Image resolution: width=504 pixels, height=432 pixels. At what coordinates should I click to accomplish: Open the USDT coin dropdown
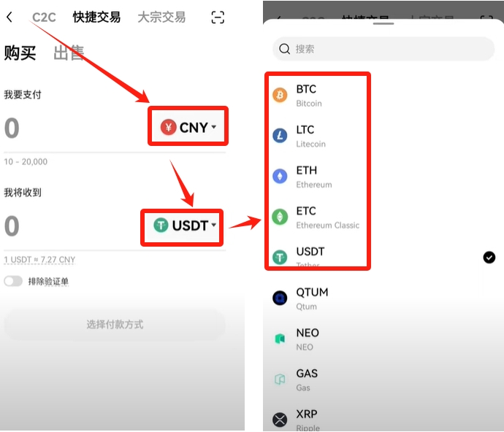coord(185,225)
